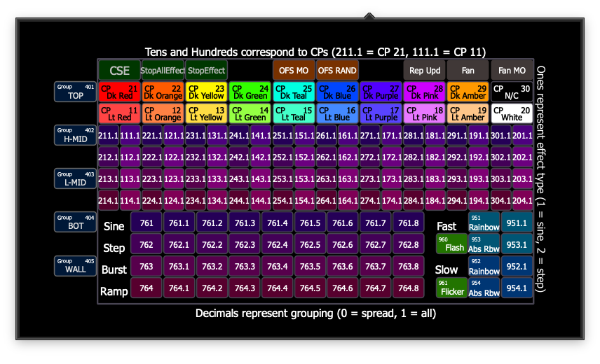Activate the OFS RAND button
The width and height of the screenshot is (600, 364).
coord(337,70)
